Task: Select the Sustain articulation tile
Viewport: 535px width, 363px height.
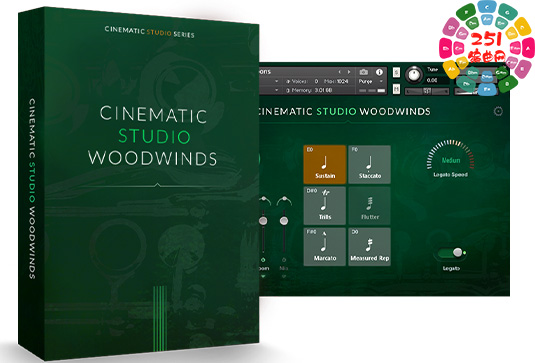Action: 324,164
